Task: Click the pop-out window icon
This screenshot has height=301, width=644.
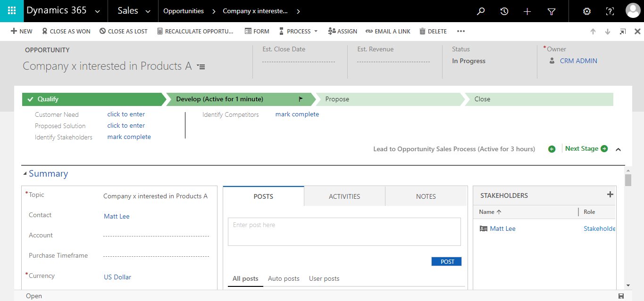Action: (x=623, y=32)
